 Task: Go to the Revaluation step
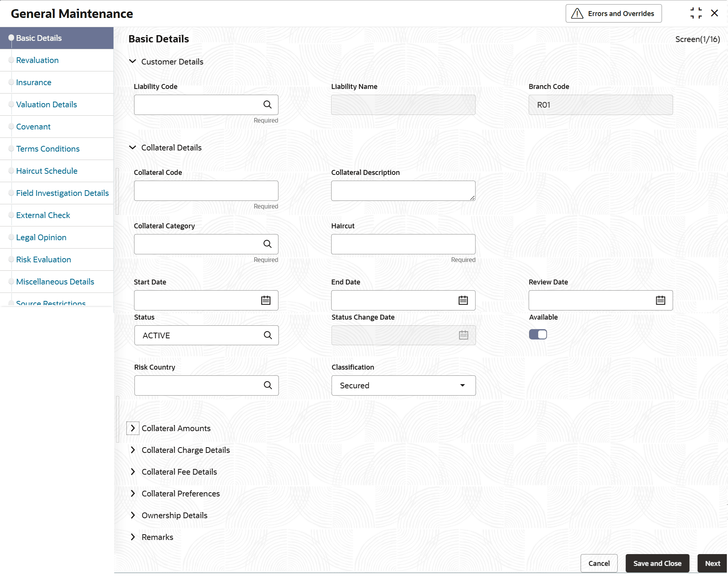point(37,60)
